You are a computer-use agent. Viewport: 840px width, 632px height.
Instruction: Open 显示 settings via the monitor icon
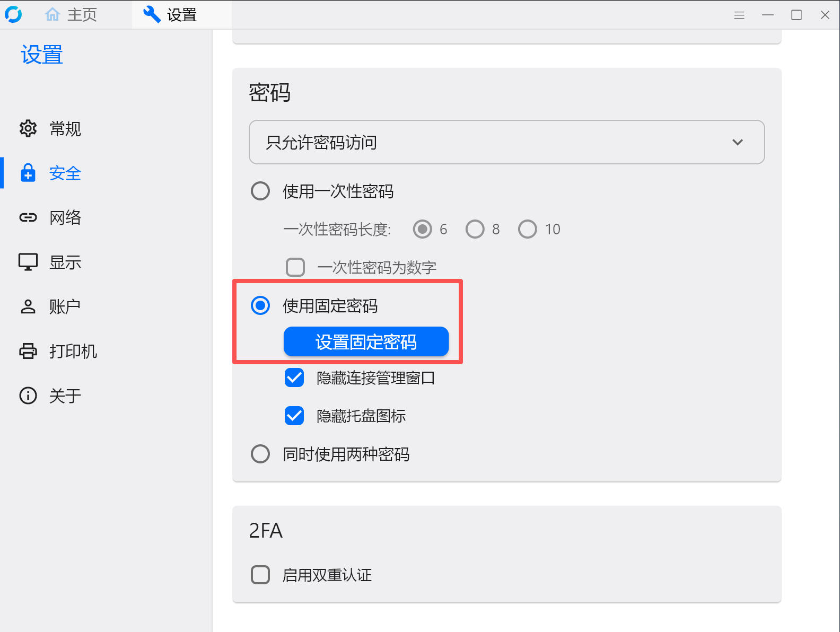[28, 261]
